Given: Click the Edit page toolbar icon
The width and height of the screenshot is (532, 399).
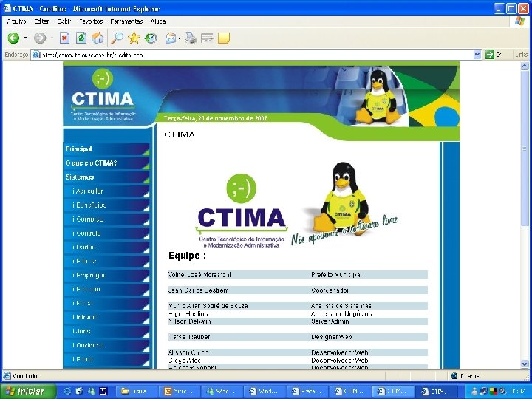Looking at the screenshot, I should (x=207, y=38).
